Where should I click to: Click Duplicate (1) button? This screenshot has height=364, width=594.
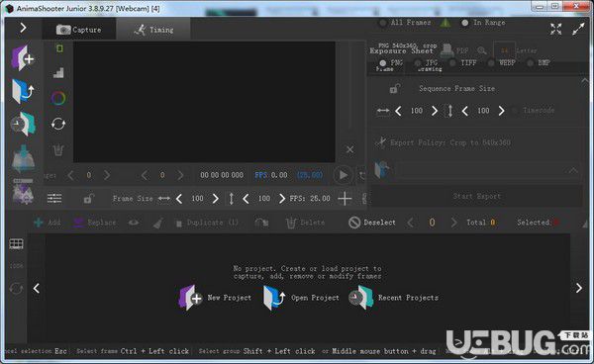tap(207, 223)
